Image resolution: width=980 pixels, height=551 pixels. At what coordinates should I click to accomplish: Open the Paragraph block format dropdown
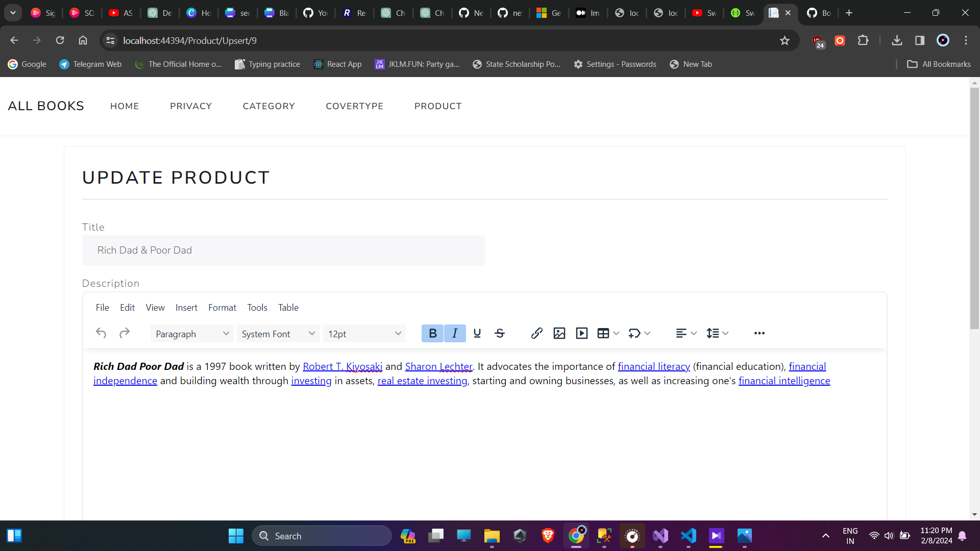coord(192,334)
